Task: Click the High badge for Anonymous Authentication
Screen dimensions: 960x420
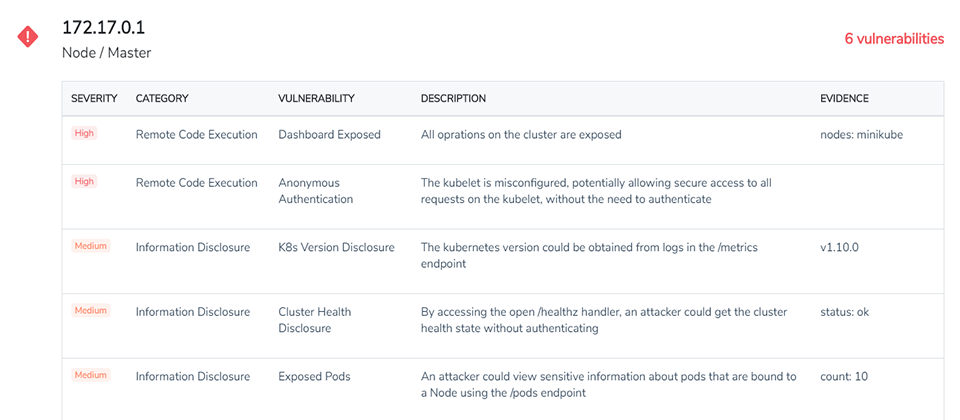Action: [x=84, y=181]
